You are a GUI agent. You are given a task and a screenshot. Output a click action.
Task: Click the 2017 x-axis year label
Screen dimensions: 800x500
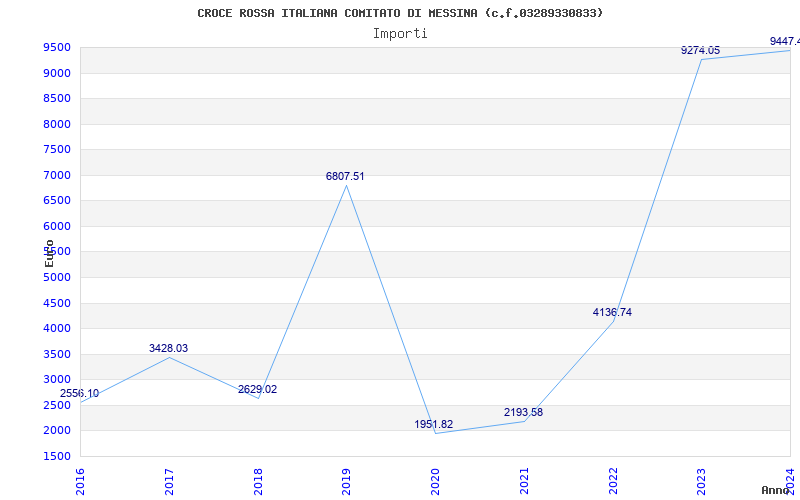point(169,482)
